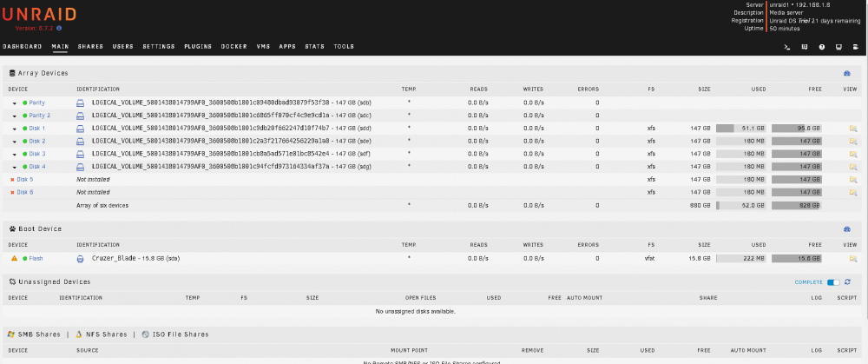The height and width of the screenshot is (364, 868).
Task: Open the DASHBOARD menu tab
Action: [23, 47]
